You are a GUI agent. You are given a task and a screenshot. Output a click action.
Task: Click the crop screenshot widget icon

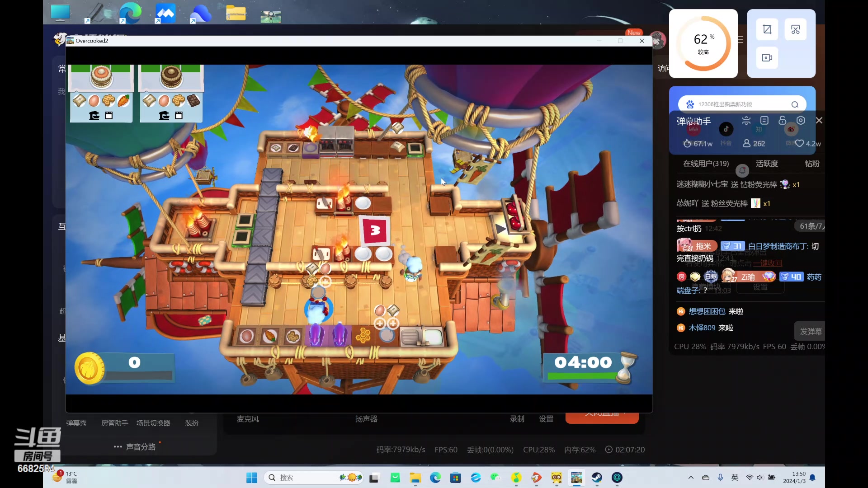click(767, 30)
